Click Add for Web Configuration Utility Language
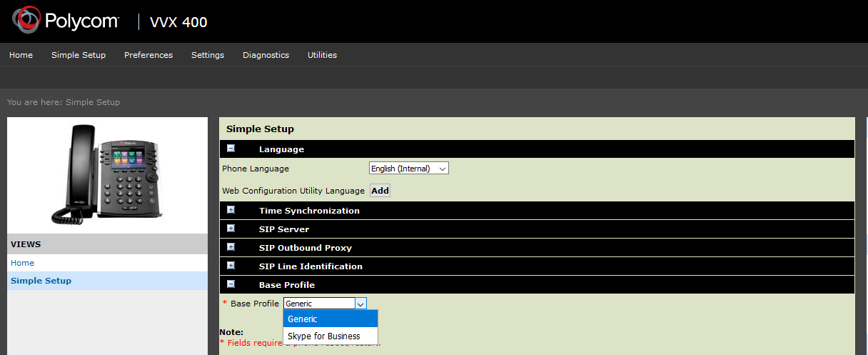This screenshot has height=355, width=868. (380, 191)
